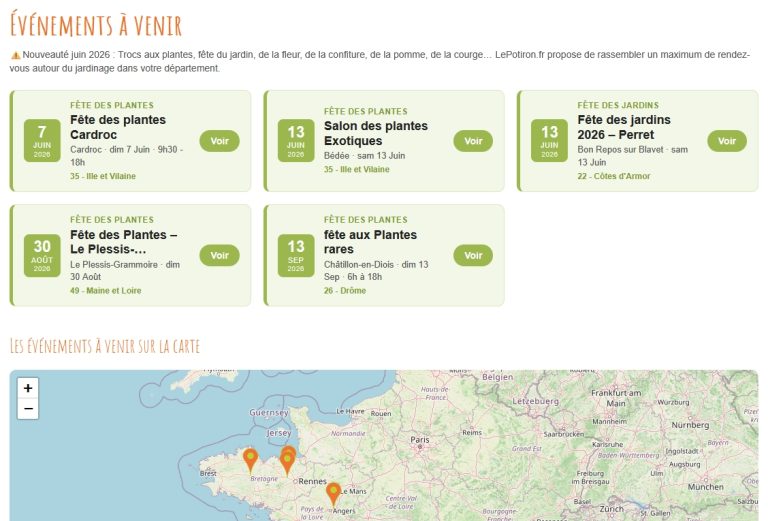Open the Fête des plantes Cardroc title
Screen dimensions: 768x521
pyautogui.click(x=118, y=127)
